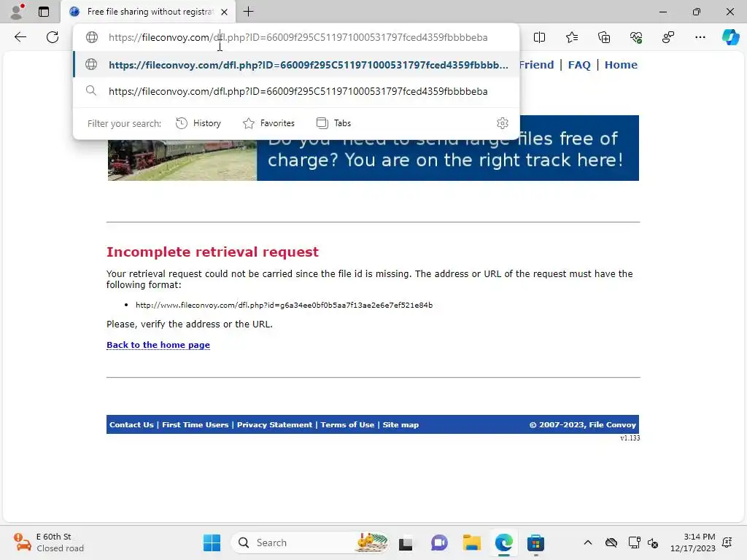Go to the Home link in header
747x560 pixels.
621,65
